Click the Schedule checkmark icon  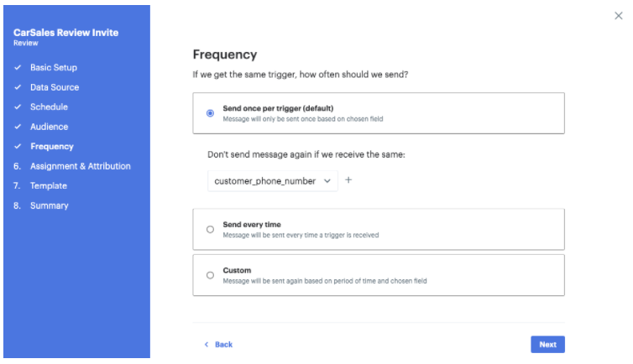pyautogui.click(x=18, y=107)
